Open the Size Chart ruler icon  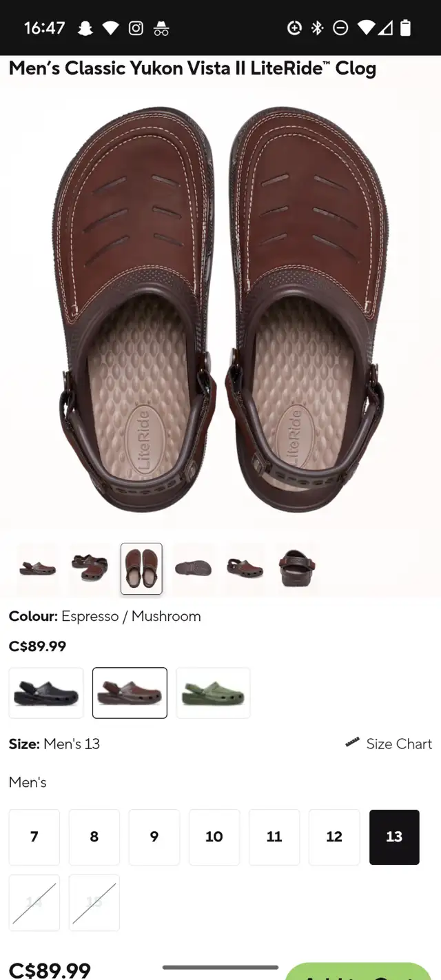[x=353, y=743]
